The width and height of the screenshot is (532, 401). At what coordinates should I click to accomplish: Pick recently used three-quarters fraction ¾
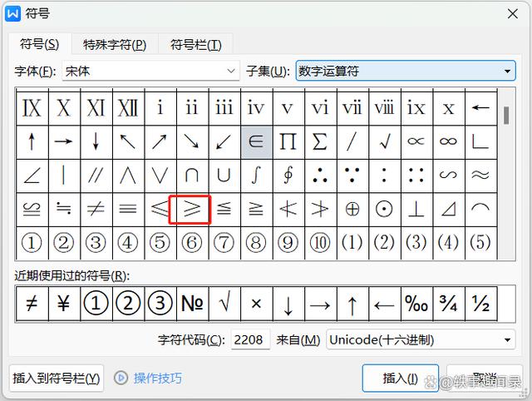(x=448, y=303)
